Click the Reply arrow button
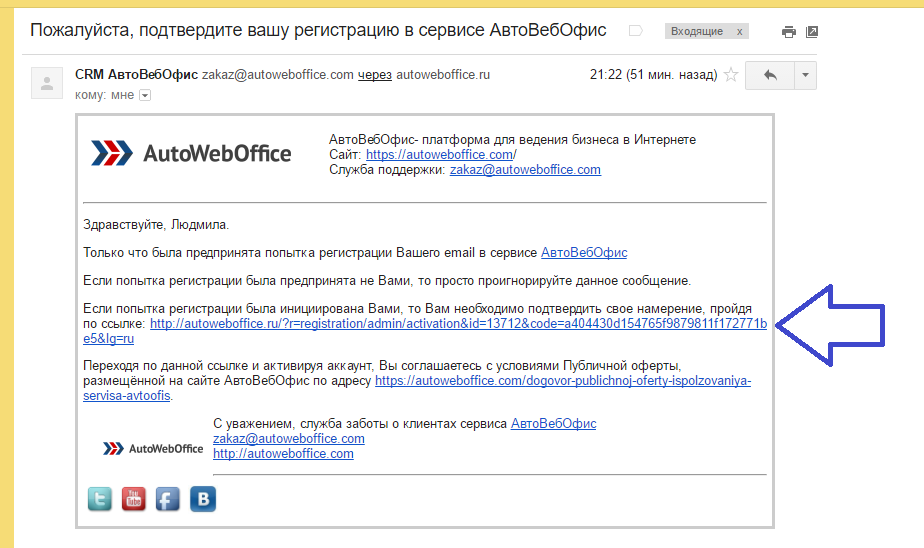 point(770,76)
